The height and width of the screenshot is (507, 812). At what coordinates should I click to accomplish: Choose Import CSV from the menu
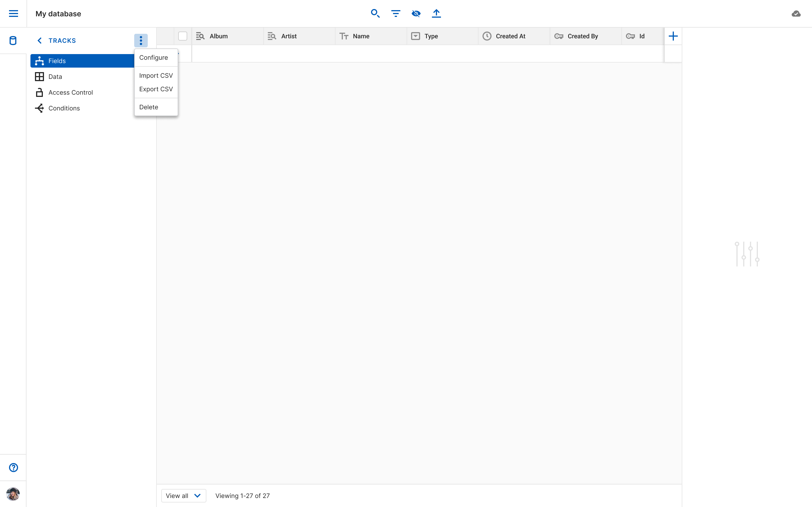click(156, 75)
